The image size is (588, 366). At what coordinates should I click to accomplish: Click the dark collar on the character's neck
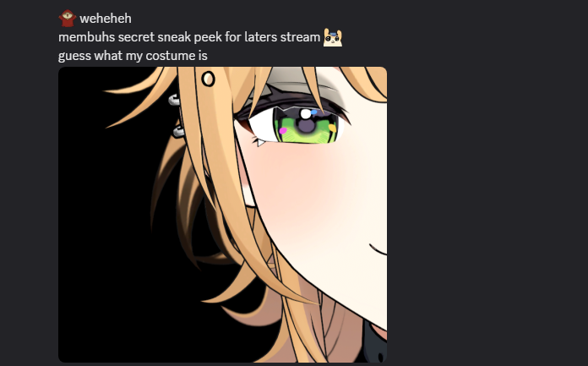point(375,343)
